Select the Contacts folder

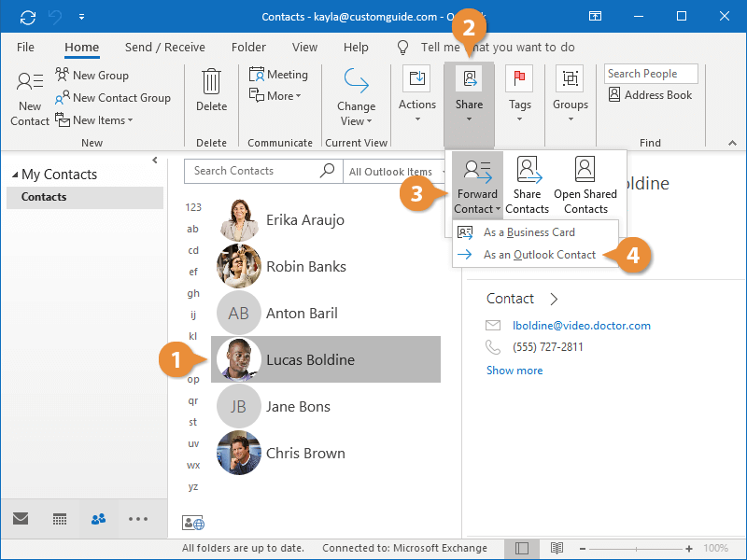(85, 197)
